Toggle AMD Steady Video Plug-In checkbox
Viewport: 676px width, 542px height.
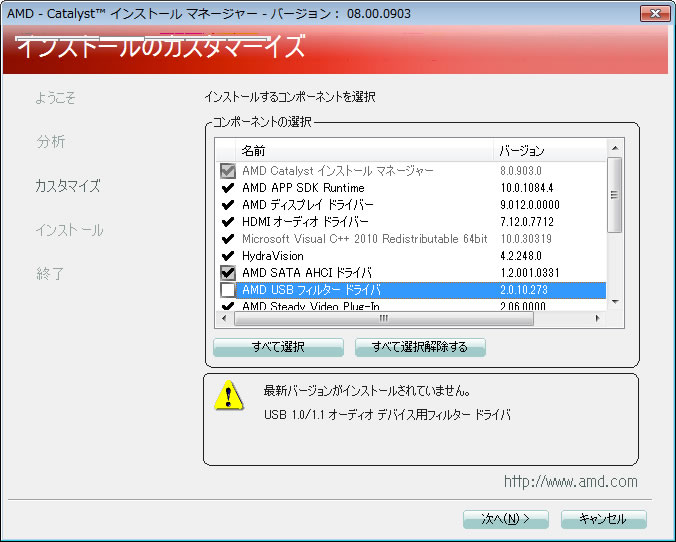(x=228, y=306)
